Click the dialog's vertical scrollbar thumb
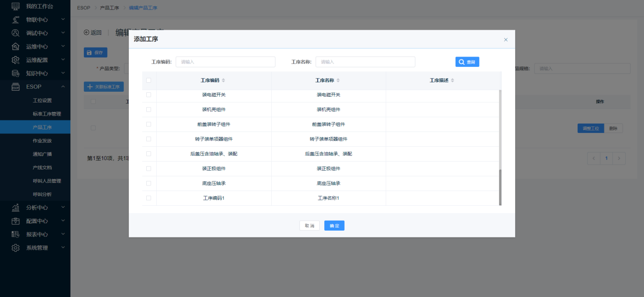The width and height of the screenshot is (644, 297). pyautogui.click(x=500, y=187)
